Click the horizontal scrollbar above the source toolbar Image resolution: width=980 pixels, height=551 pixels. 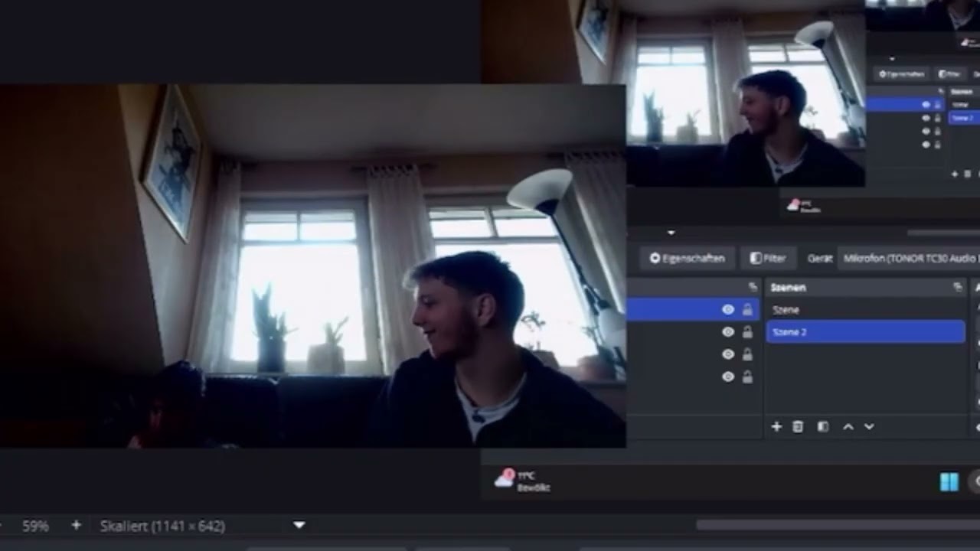[x=943, y=233]
